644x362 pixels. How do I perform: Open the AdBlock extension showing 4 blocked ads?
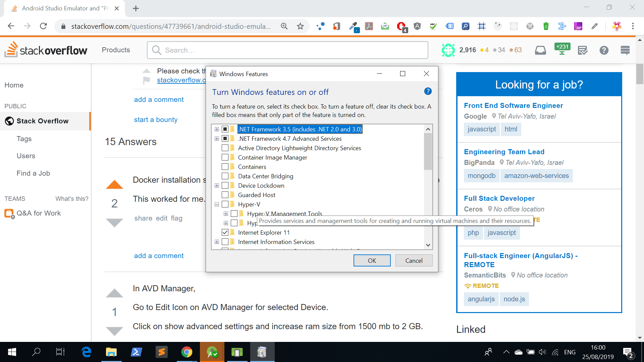pyautogui.click(x=401, y=26)
